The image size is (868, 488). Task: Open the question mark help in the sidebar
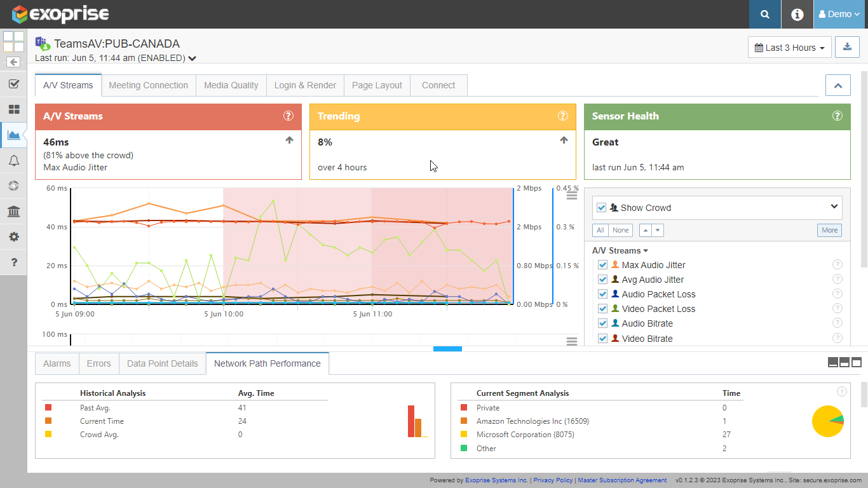13,262
